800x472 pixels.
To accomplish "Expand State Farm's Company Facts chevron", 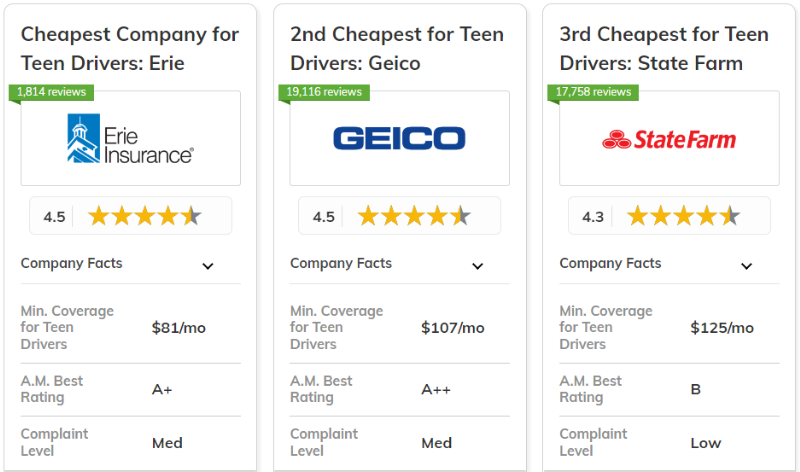I will (x=746, y=266).
